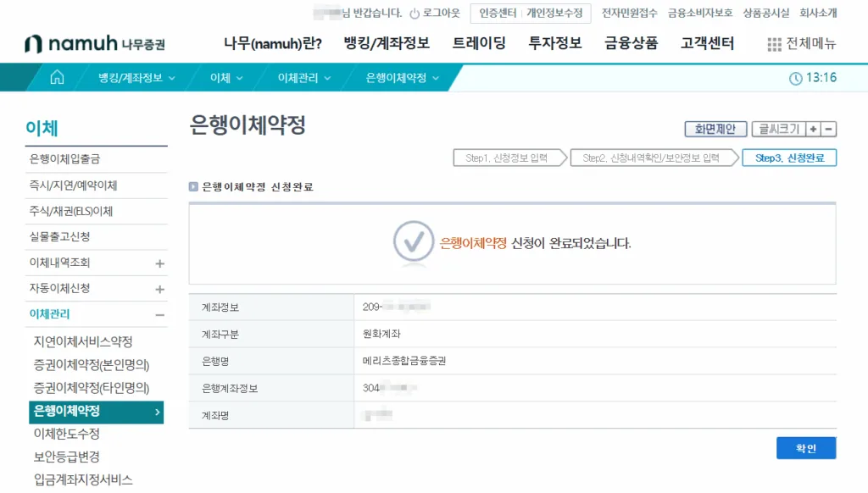The image size is (868, 493).
Task: Select 증권이체약정(타인명의) submenu item
Action: click(x=92, y=388)
